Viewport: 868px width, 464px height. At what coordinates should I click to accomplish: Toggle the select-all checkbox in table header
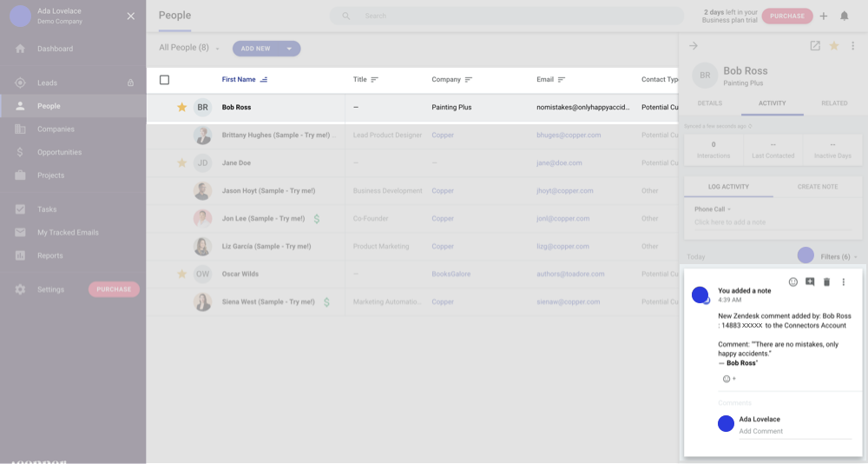(x=164, y=80)
